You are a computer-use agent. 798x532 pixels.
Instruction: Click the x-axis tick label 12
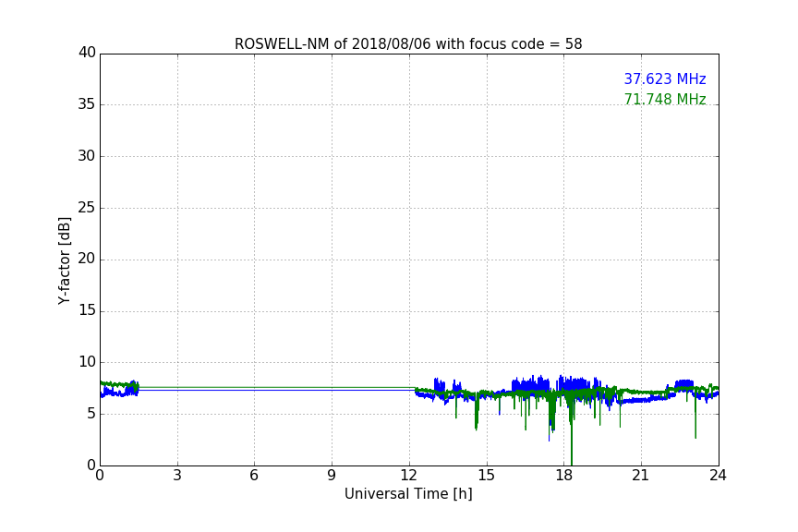(409, 476)
